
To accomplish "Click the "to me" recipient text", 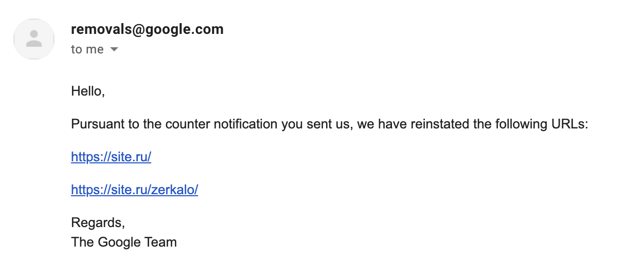I will (87, 50).
